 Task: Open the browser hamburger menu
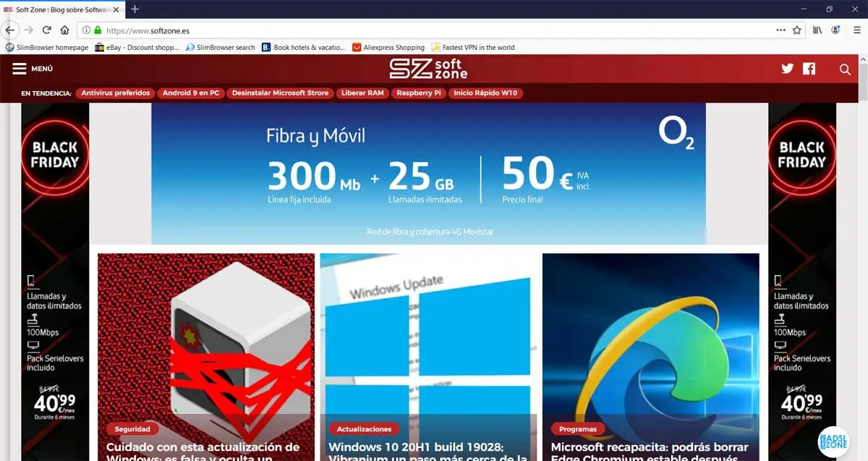[856, 30]
